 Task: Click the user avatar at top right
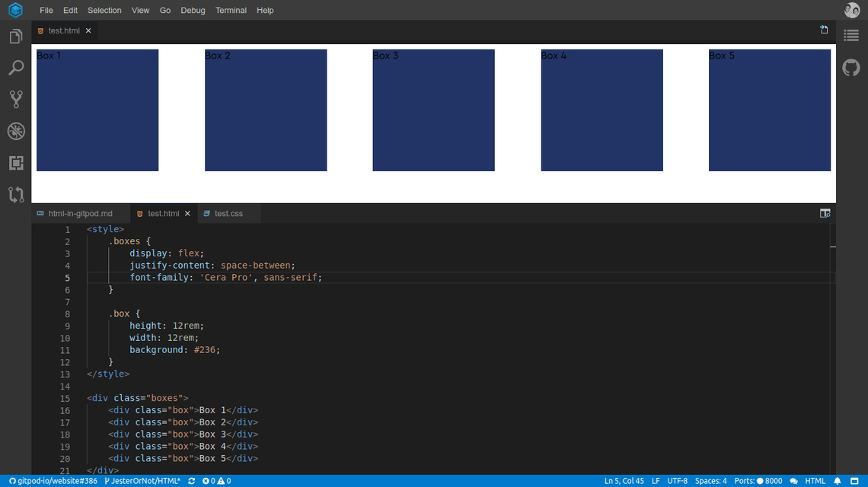pos(851,10)
